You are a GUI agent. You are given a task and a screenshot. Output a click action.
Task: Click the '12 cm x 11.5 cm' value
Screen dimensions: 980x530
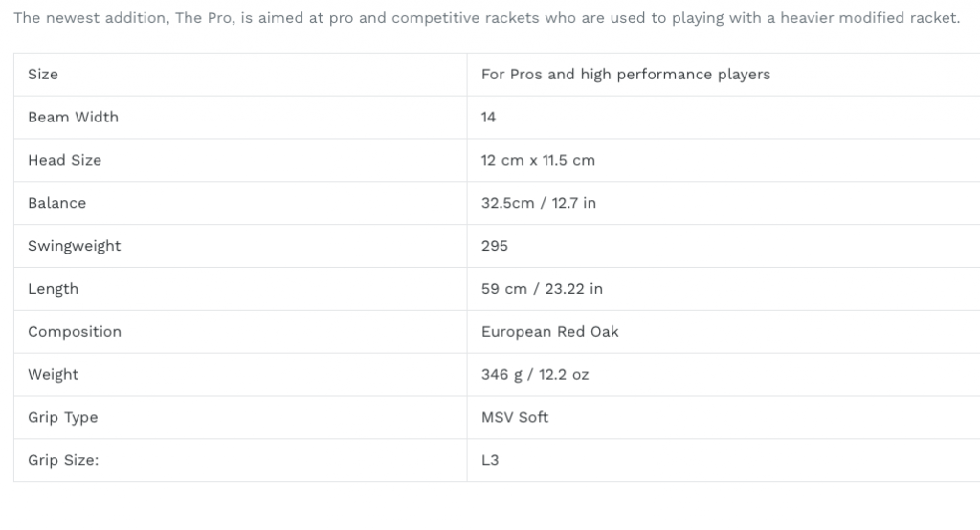[538, 160]
